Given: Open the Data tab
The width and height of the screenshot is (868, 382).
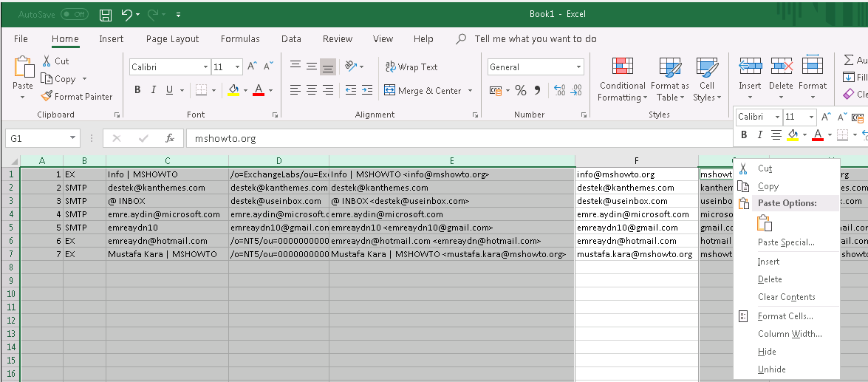Looking at the screenshot, I should pos(291,38).
